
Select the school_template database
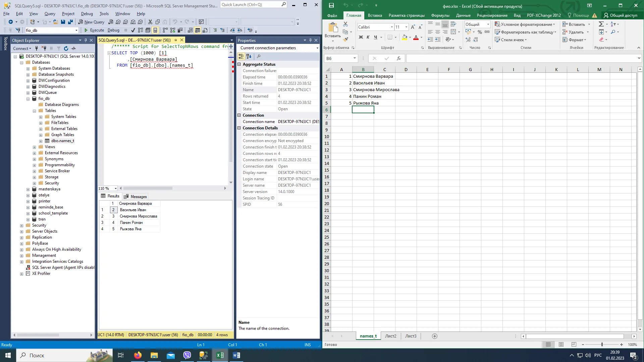[53, 213]
